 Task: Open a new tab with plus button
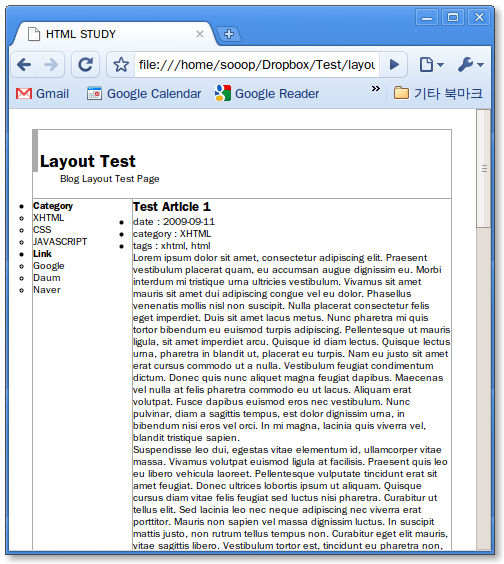coord(229,34)
